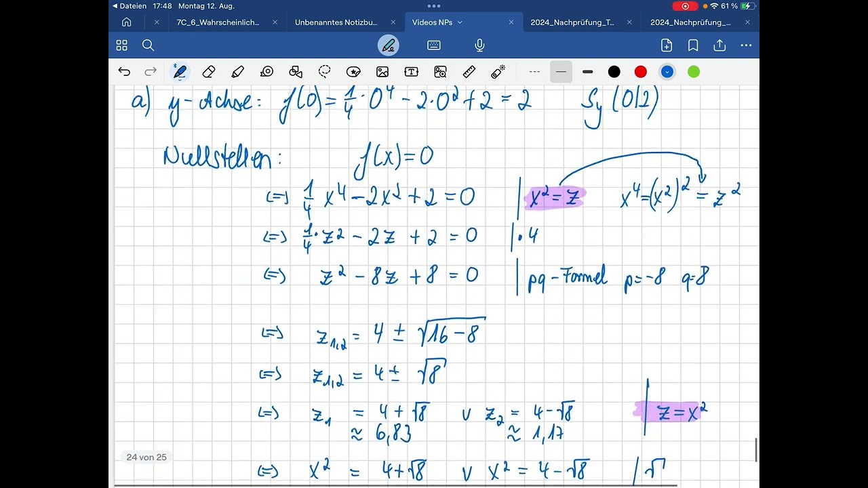Activate the laser pointer tool
868x488 pixels.
[498, 72]
